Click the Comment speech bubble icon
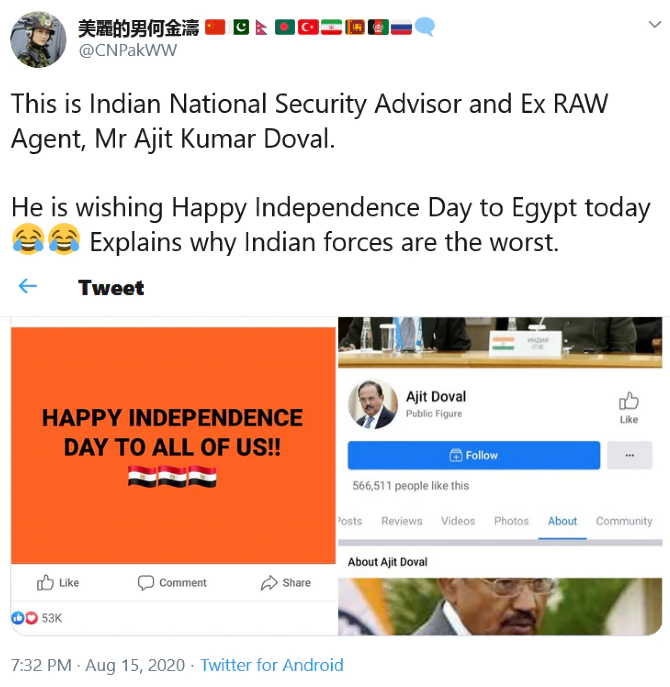 [145, 583]
